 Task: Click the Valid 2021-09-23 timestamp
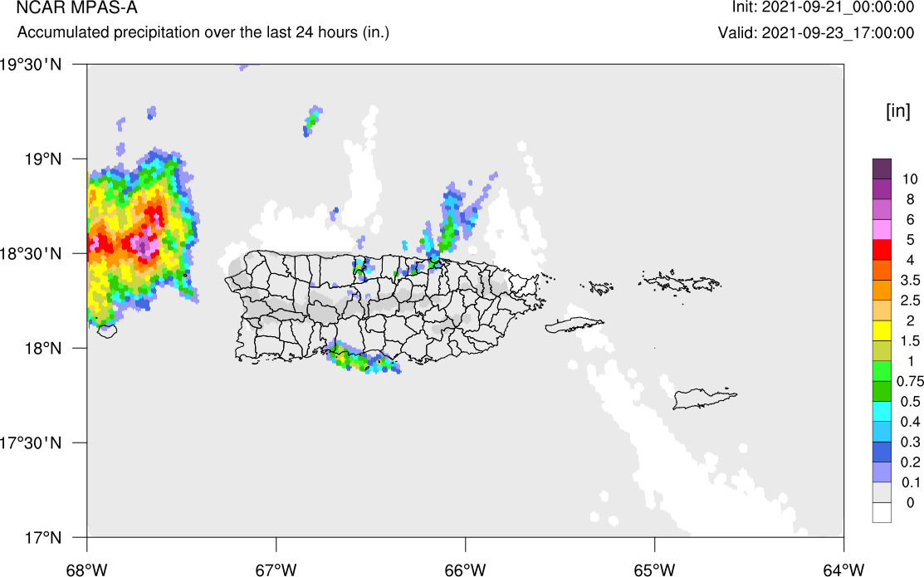tap(816, 32)
